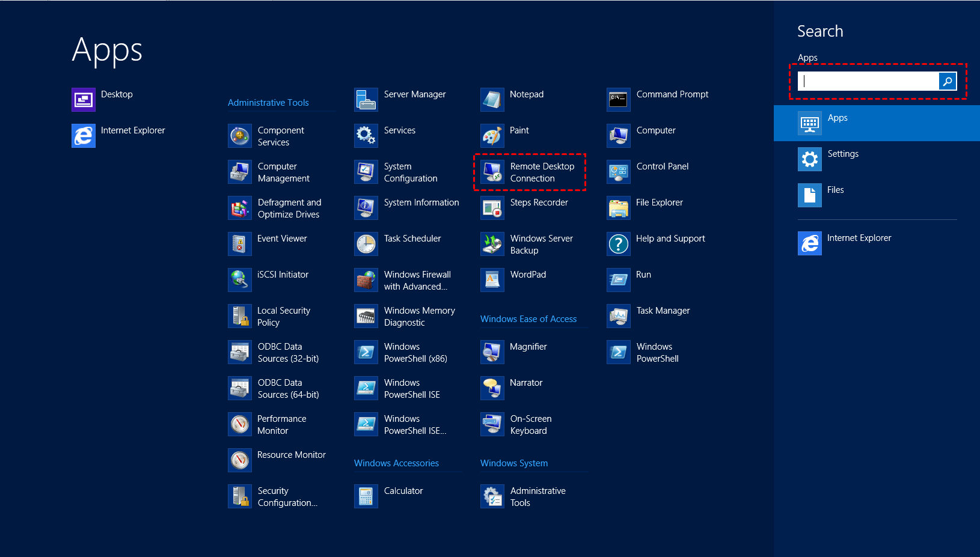Open the Task Scheduler clock icon
This screenshot has width=980, height=557.
coord(366,244)
